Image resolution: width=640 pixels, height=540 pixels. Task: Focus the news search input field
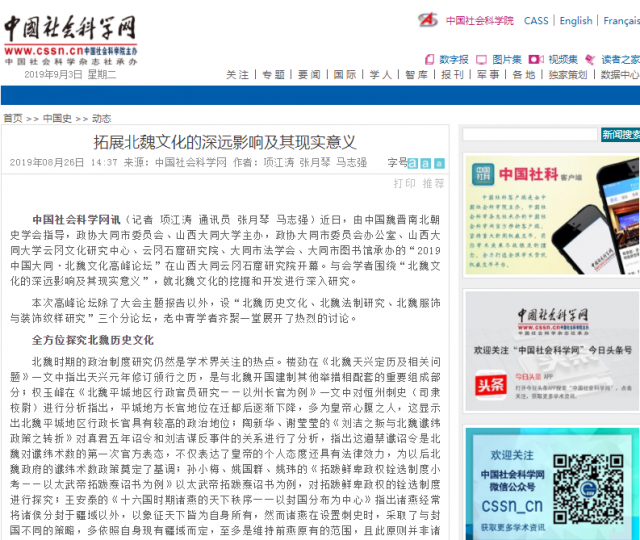pos(530,134)
